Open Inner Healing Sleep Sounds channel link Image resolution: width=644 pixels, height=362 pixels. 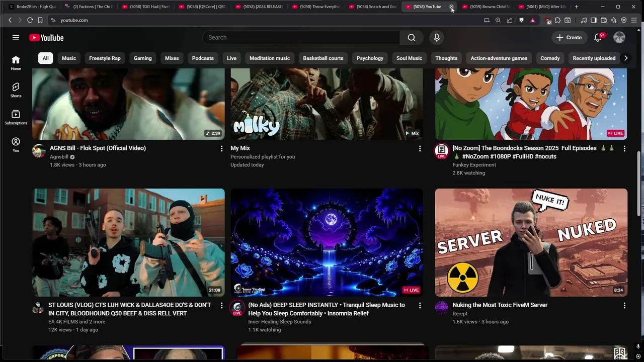point(280,322)
